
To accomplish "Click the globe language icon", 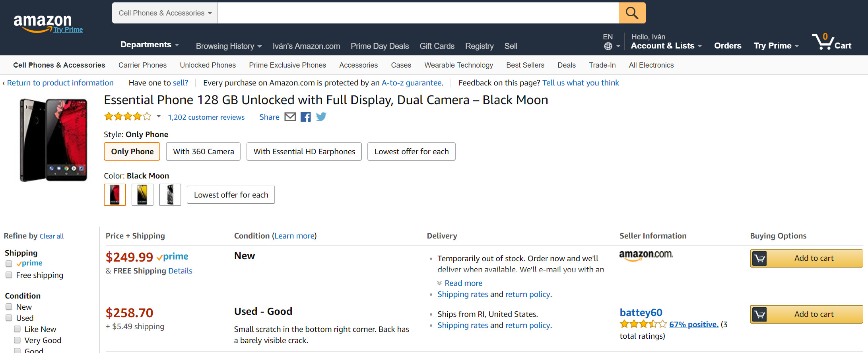I will point(608,46).
